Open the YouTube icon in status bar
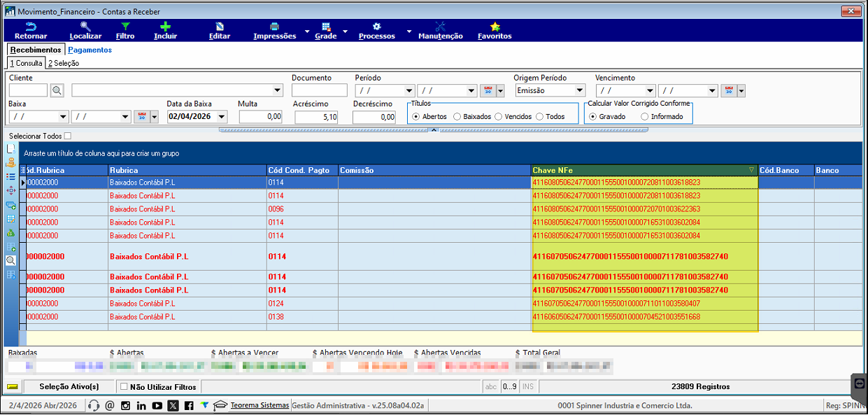Image resolution: width=868 pixels, height=415 pixels. click(x=157, y=405)
